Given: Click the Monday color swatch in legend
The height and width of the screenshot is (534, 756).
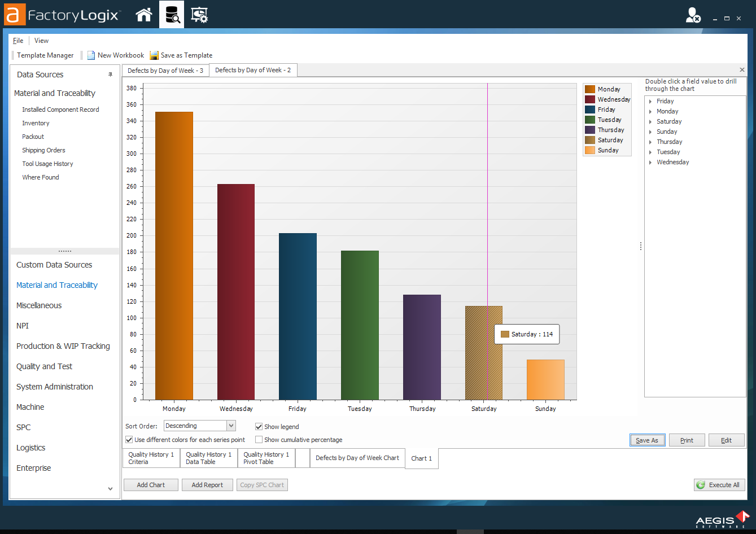Looking at the screenshot, I should pos(590,89).
